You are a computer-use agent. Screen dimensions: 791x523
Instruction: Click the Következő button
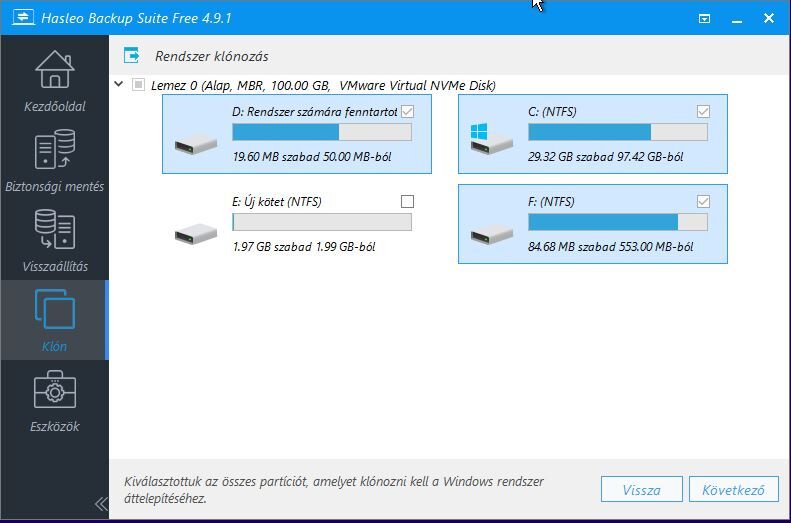[x=733, y=489]
